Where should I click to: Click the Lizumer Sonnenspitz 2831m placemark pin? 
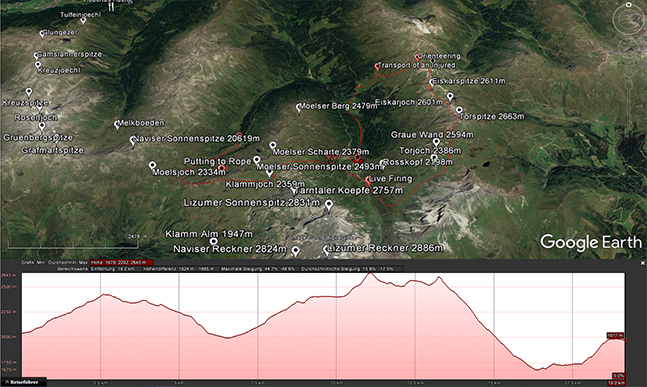pyautogui.click(x=329, y=205)
